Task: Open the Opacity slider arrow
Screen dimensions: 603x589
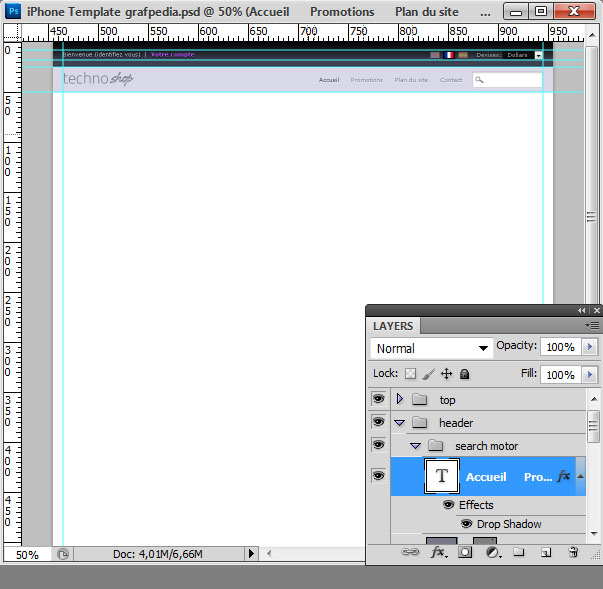Action: click(590, 347)
